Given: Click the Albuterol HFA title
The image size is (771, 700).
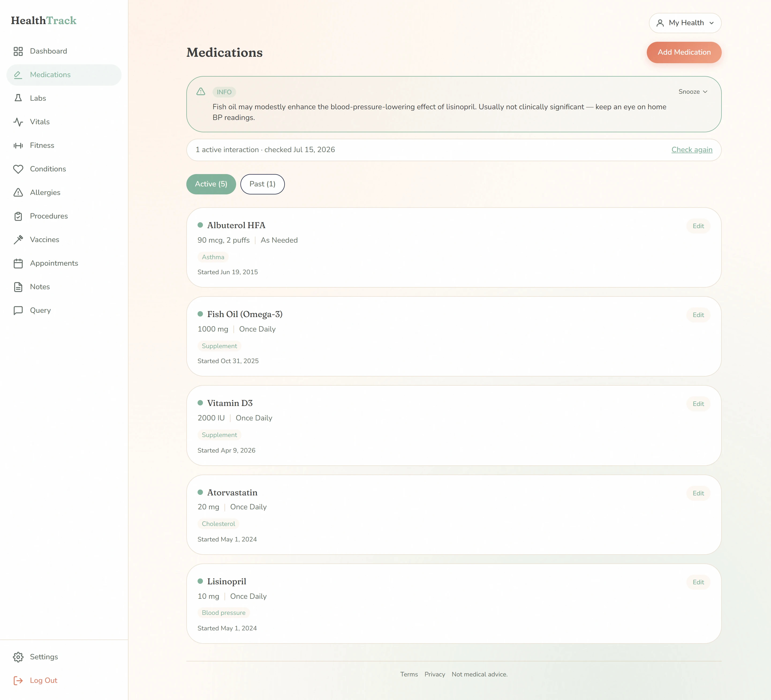Looking at the screenshot, I should (236, 225).
